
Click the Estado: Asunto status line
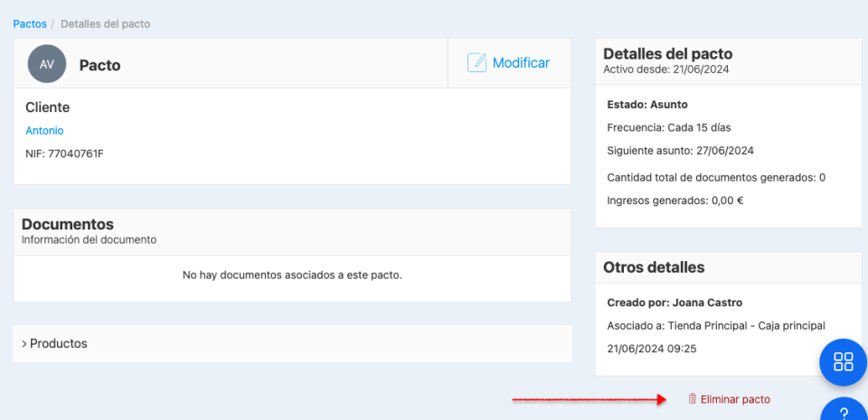click(x=647, y=104)
